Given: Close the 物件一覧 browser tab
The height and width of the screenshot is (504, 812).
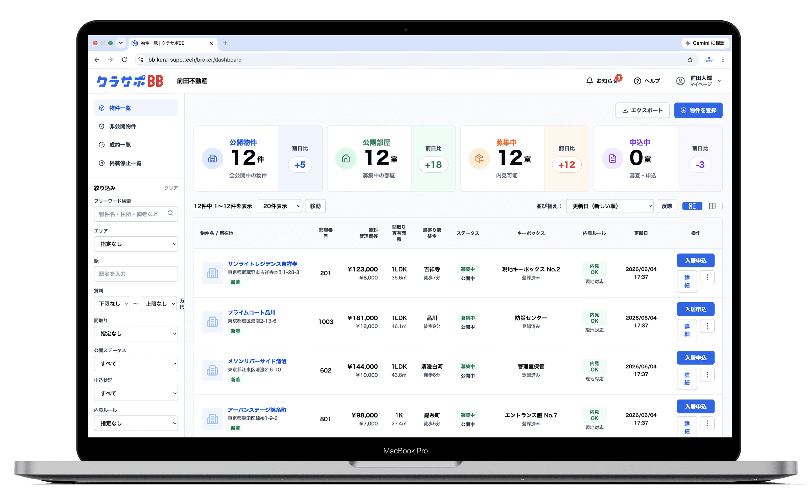Looking at the screenshot, I should (211, 43).
